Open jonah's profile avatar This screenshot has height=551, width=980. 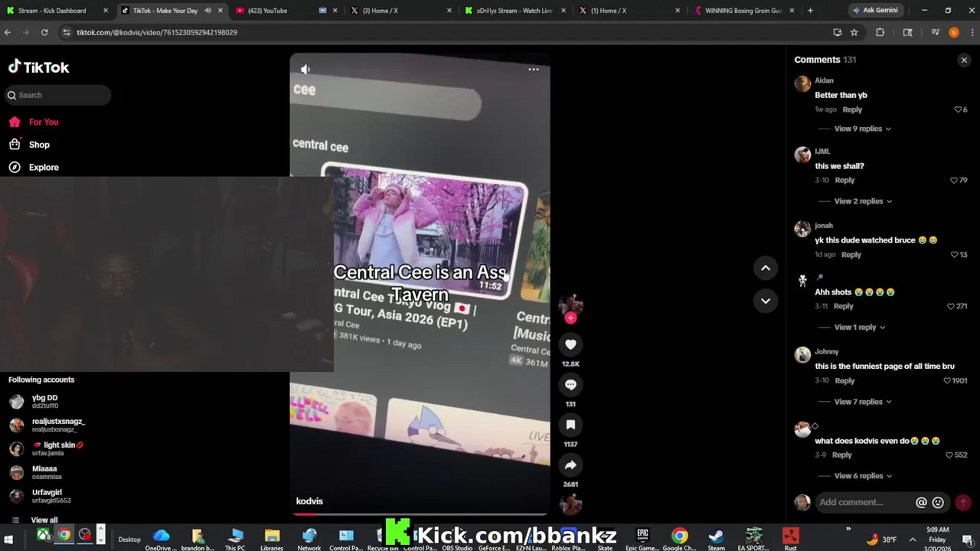coord(802,229)
